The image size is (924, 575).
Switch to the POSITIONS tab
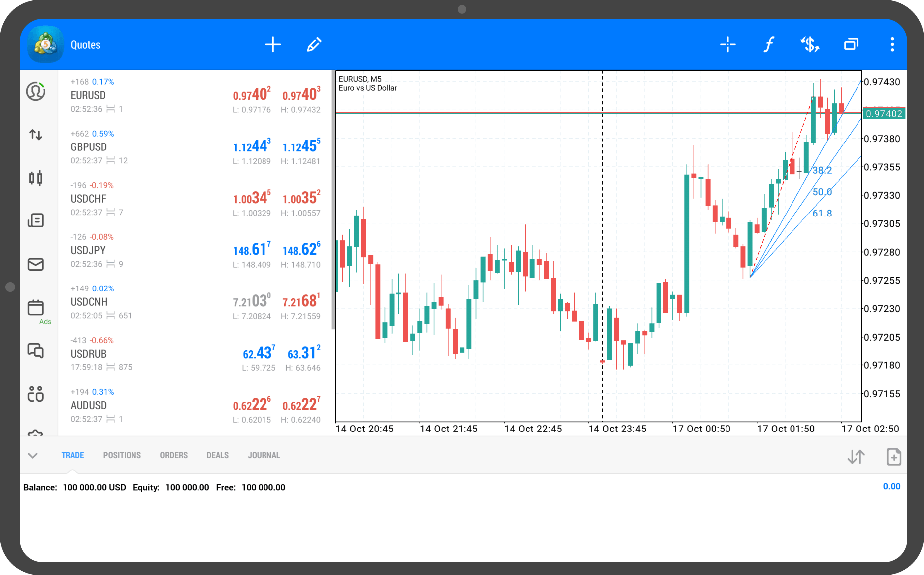[x=122, y=455]
